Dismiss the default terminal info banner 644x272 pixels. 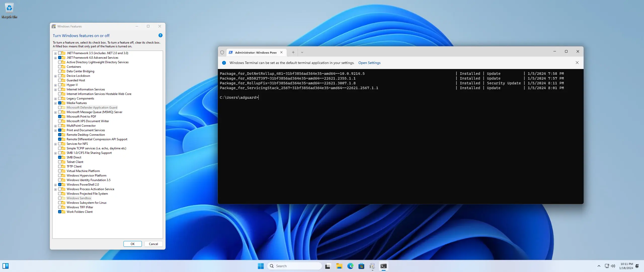(577, 63)
